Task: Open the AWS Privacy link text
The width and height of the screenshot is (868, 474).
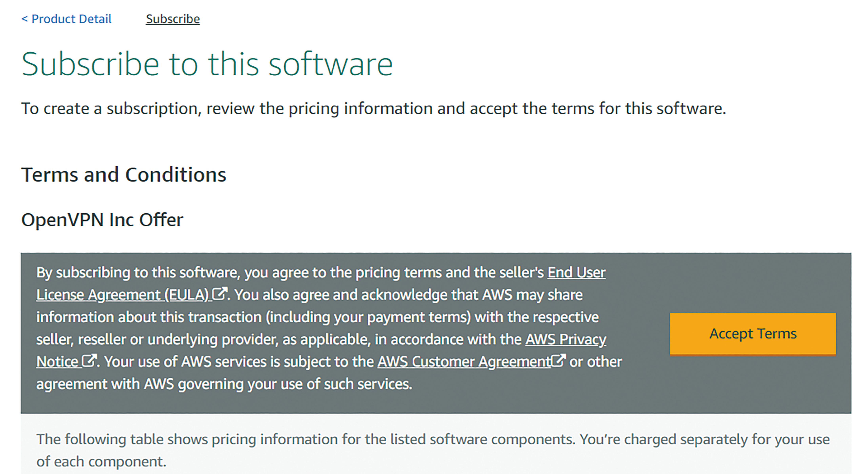Action: click(565, 339)
